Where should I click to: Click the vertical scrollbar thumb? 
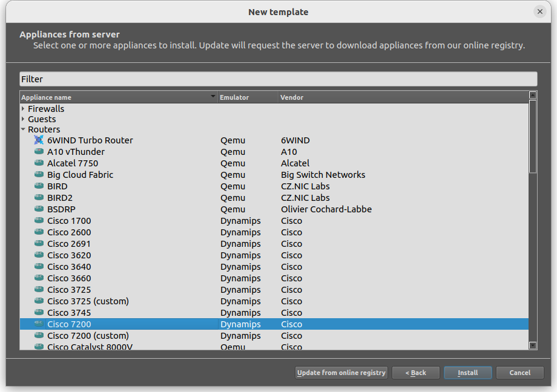(x=532, y=136)
